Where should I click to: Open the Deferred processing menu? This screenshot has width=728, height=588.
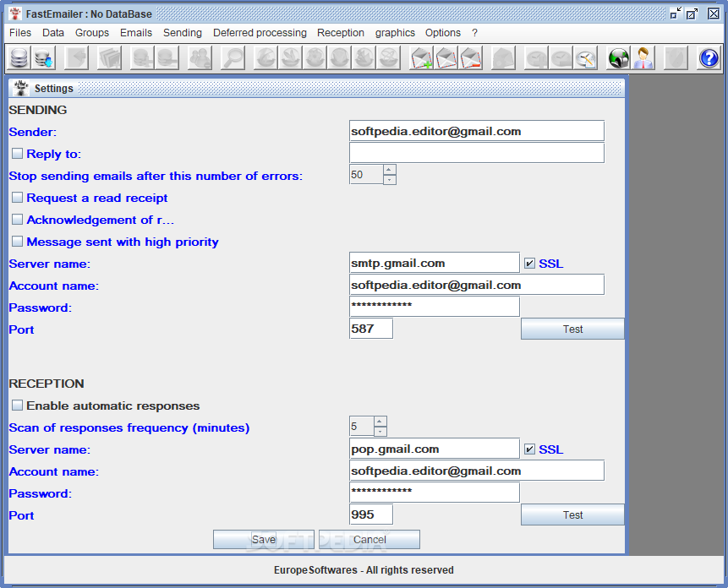click(x=260, y=33)
